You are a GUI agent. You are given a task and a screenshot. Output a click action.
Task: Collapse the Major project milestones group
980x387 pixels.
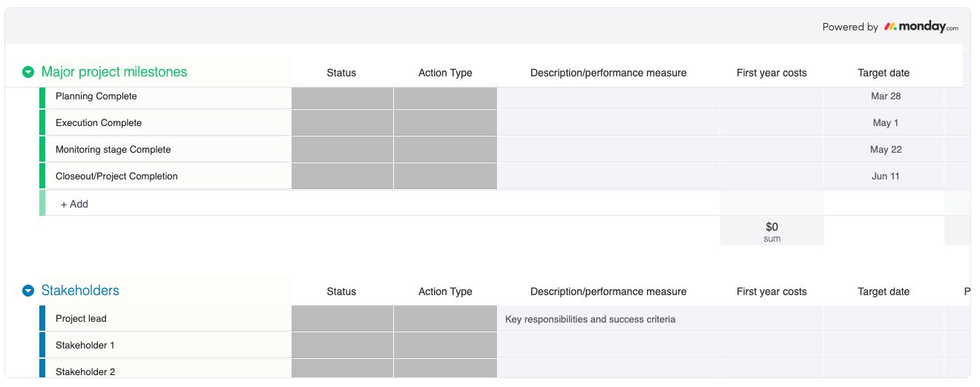(x=28, y=72)
